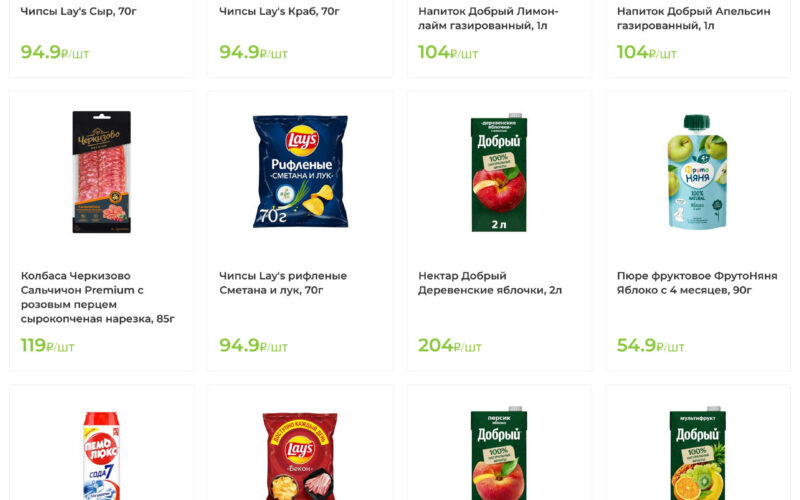Click the Колбаса Черкизово Сальчичон Premium title
800x500 pixels.
(98, 297)
